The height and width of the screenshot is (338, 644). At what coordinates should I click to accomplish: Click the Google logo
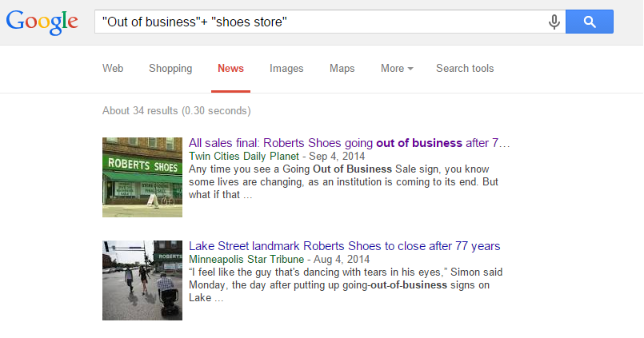42,22
